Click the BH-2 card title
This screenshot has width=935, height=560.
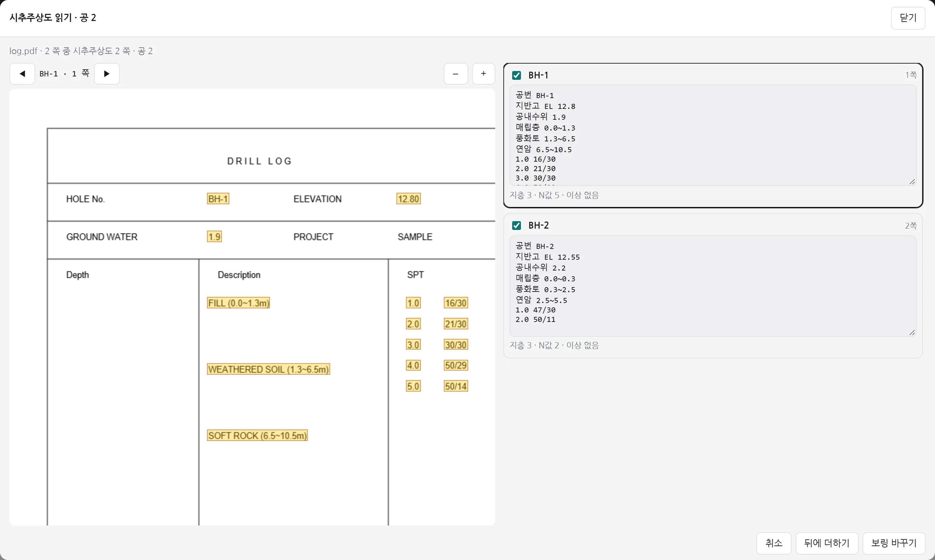click(538, 226)
